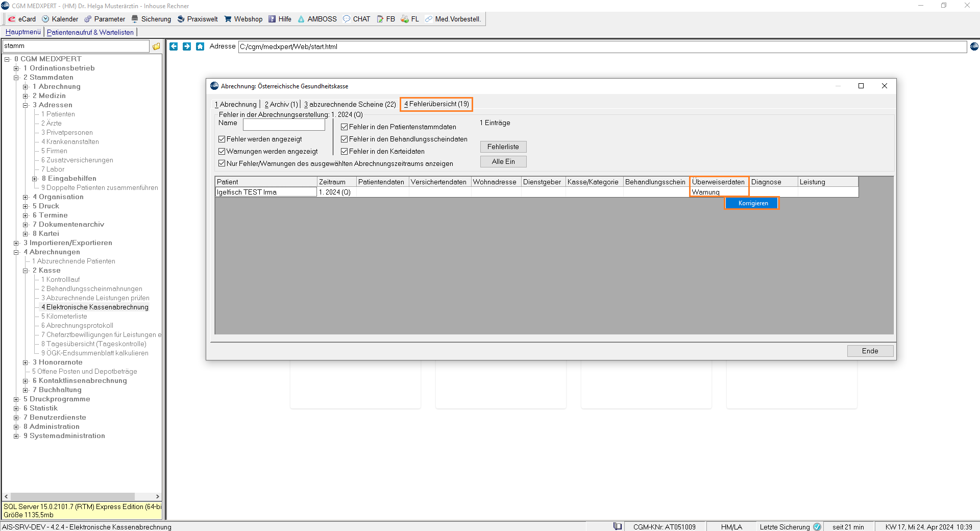Expand 3 Importieren/Exportieren tree node
Image resolution: width=980 pixels, height=531 pixels.
tap(16, 243)
